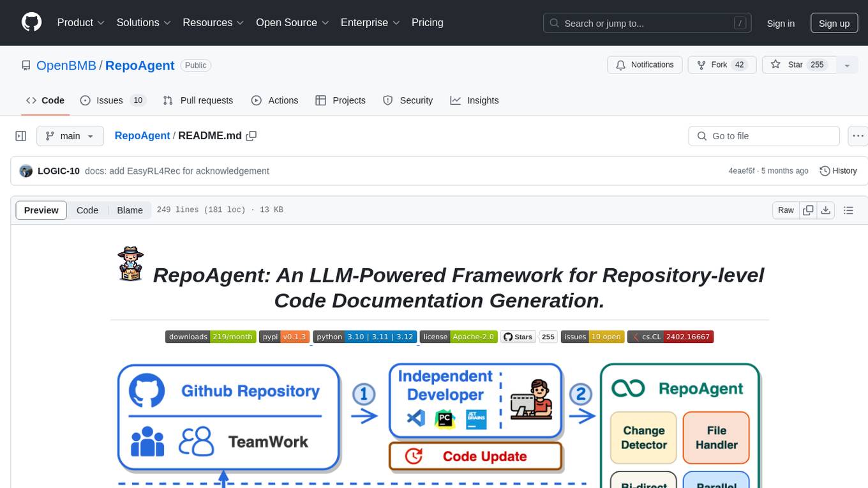Star the RepoAgent repository
Viewport: 868px width, 488px height.
tap(799, 65)
